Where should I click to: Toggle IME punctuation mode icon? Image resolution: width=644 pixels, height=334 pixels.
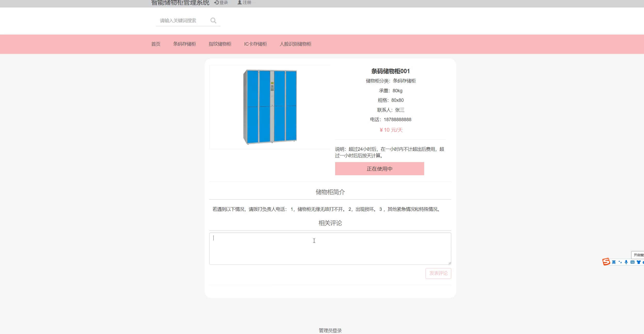coord(620,262)
